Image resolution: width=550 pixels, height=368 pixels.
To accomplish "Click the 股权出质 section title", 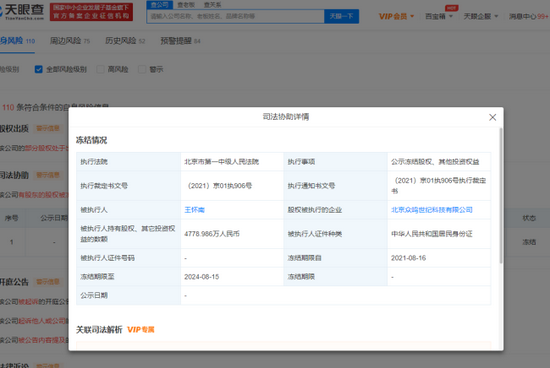I will [14, 128].
